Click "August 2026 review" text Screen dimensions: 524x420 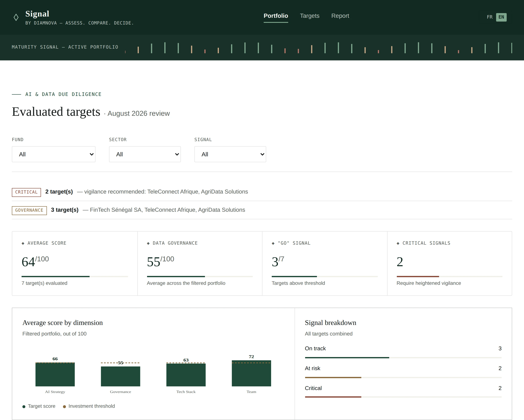(139, 113)
